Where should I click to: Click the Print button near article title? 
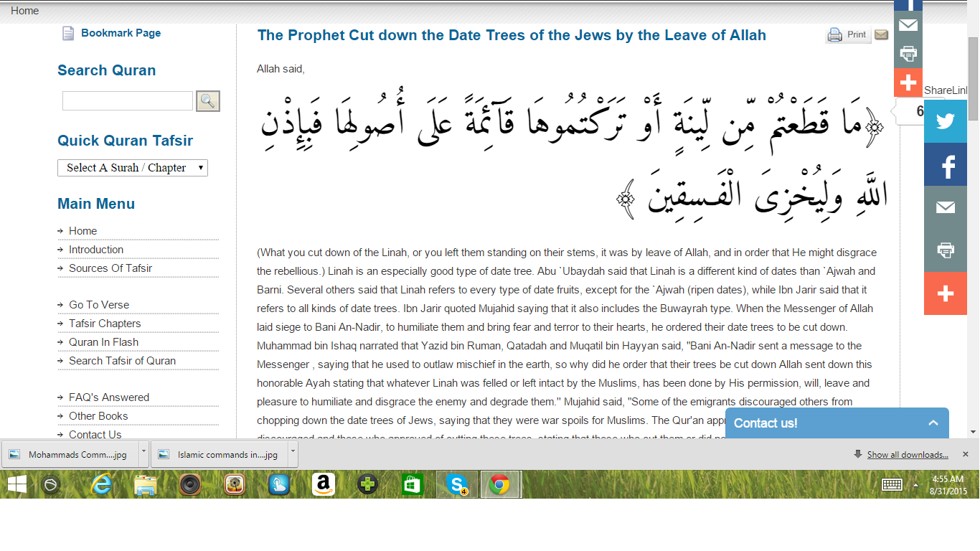848,34
